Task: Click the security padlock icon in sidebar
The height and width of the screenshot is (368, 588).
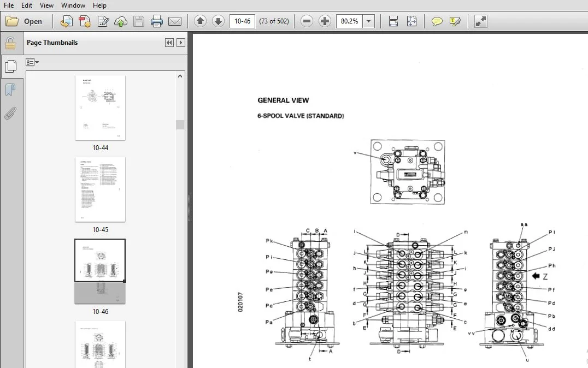Action: [10, 43]
